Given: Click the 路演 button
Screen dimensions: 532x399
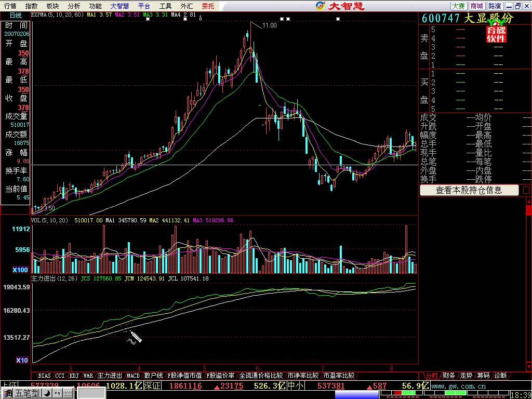Looking at the screenshot, I should point(495,6).
